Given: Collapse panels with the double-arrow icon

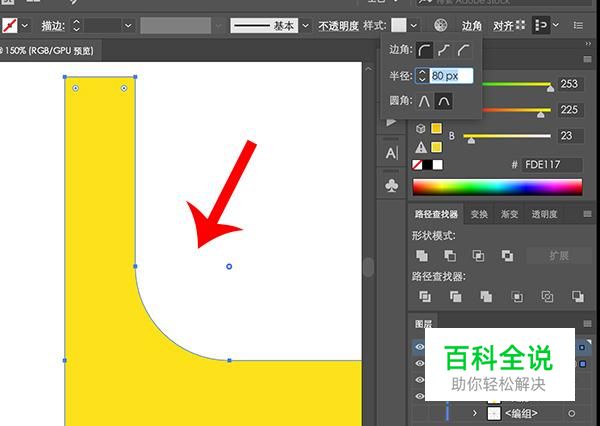Looking at the screenshot, I should click(588, 44).
